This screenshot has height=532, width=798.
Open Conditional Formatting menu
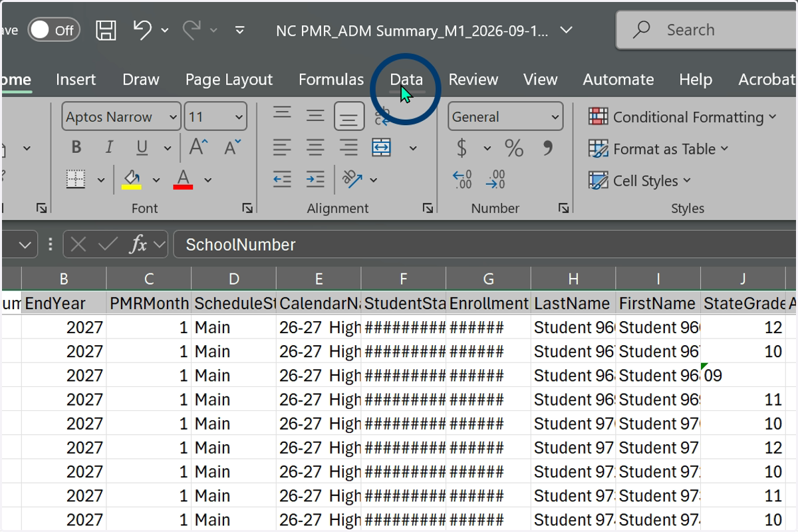tap(682, 117)
